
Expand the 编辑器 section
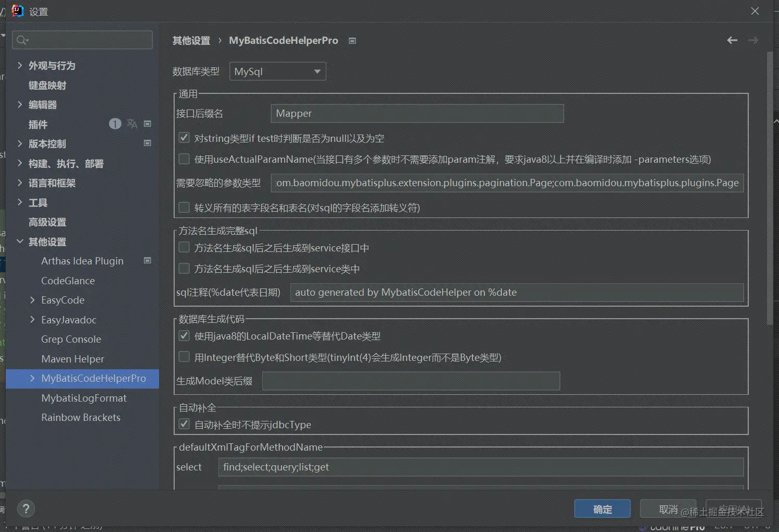coord(20,104)
